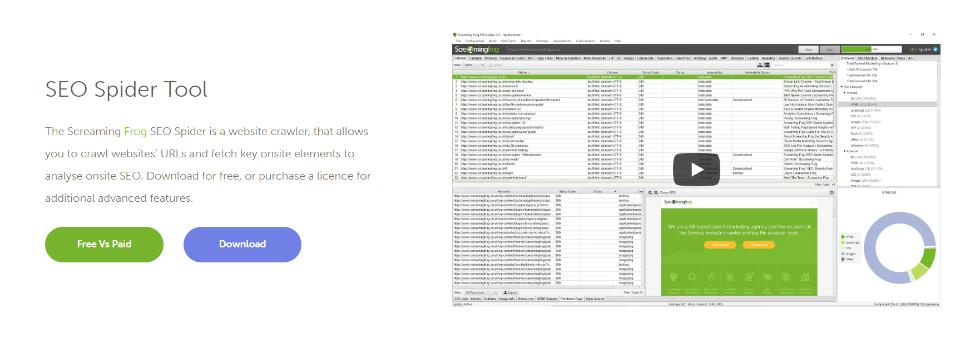This screenshot has height=353, width=980.
Task: Select the View Source bottom tab
Action: click(595, 299)
